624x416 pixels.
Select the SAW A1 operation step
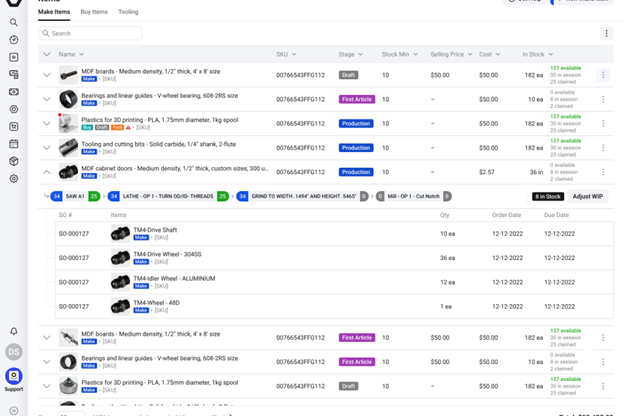pos(75,196)
